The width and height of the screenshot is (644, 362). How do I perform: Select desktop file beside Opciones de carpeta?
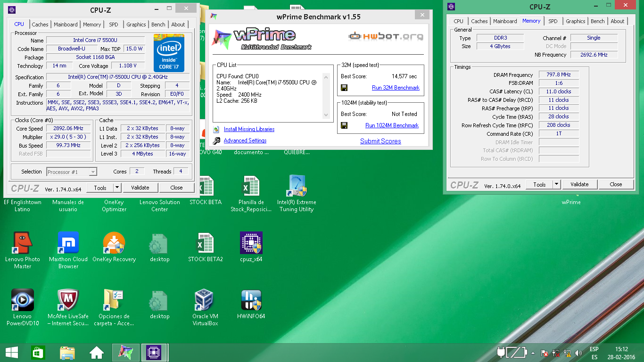point(160,300)
